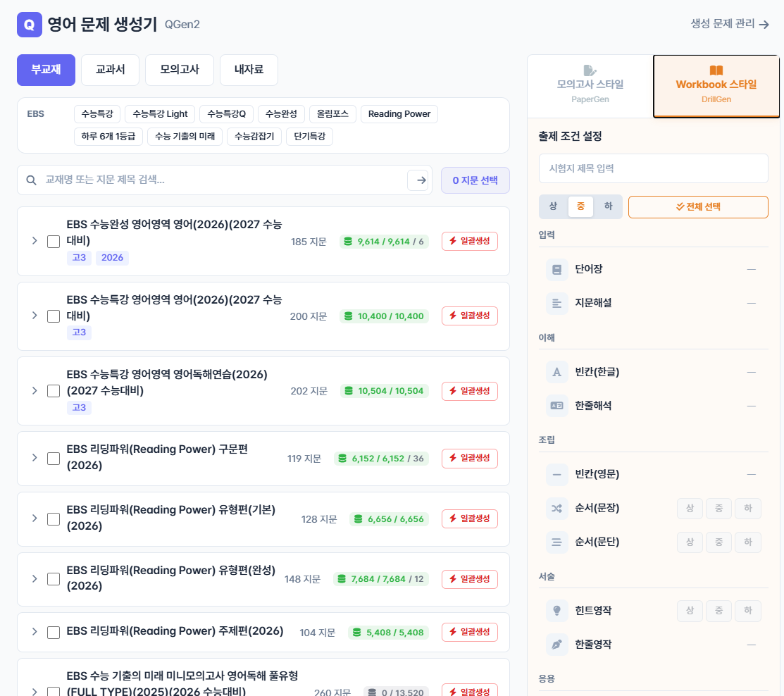The image size is (784, 696).
Task: Click the Workbook 스타일 open-book icon
Action: pos(716,70)
